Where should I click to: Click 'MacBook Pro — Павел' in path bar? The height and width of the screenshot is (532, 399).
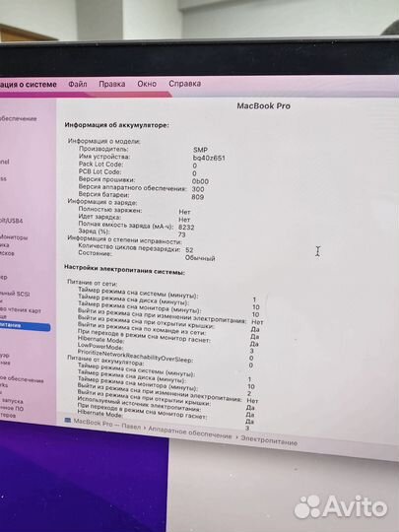click(106, 425)
